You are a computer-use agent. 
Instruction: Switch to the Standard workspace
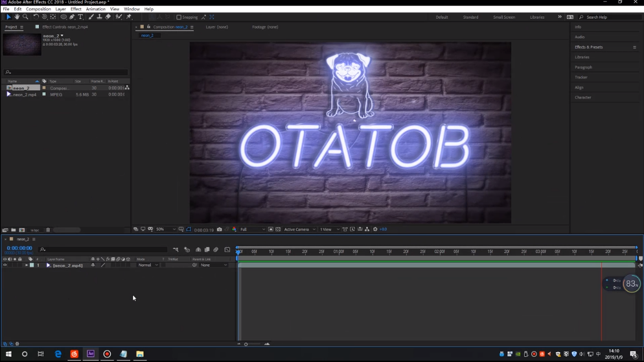pyautogui.click(x=470, y=18)
